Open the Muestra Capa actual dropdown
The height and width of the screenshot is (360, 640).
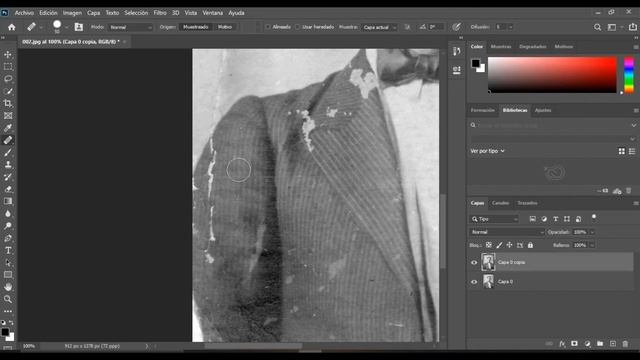click(380, 27)
